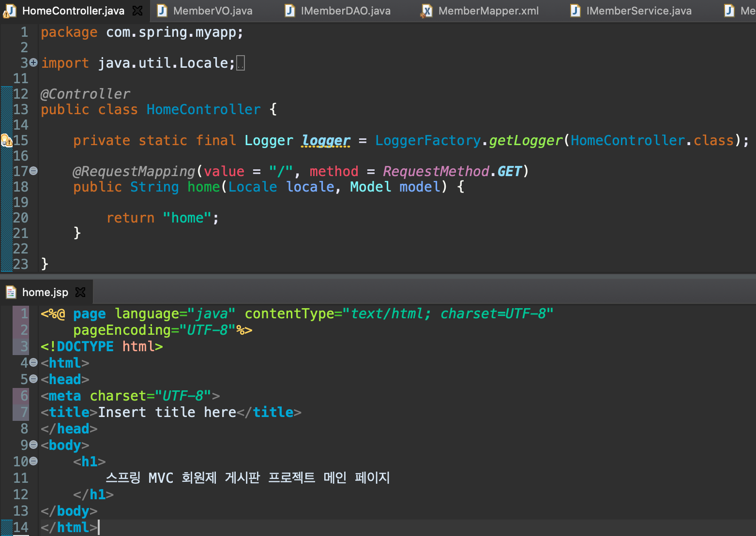The width and height of the screenshot is (756, 536).
Task: Click the meta charset="UTF-8" attribute value
Action: click(183, 396)
